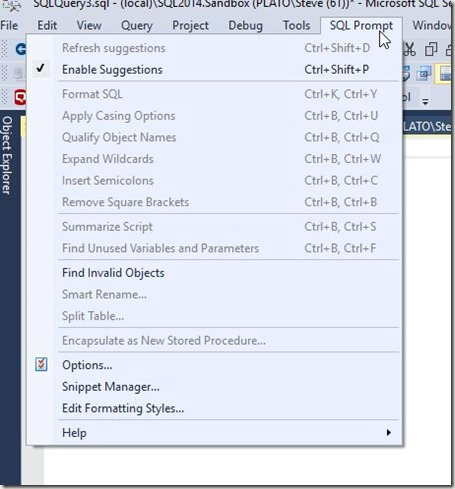Click the red Redgate toolbar icon
This screenshot has width=455, height=489.
[20, 98]
